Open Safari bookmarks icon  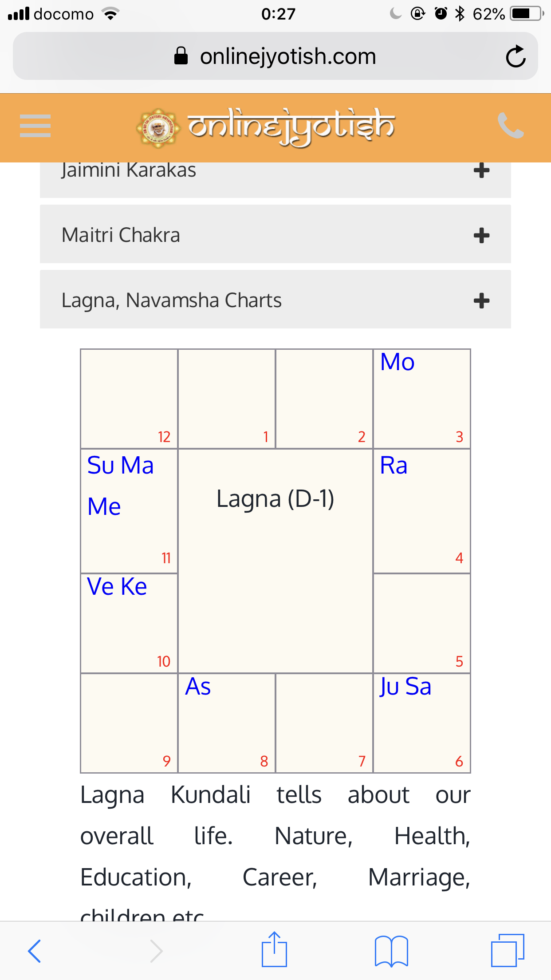391,951
